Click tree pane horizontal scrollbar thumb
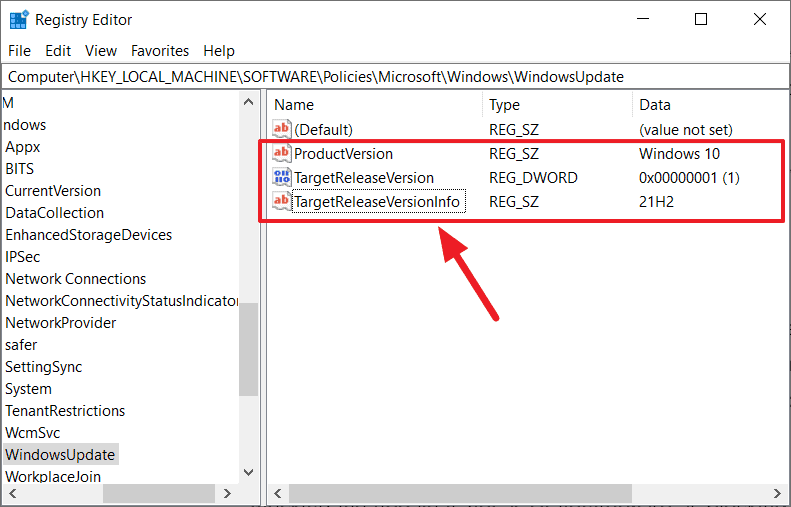Screen dimensions: 791x507 pyautogui.click(x=159, y=493)
